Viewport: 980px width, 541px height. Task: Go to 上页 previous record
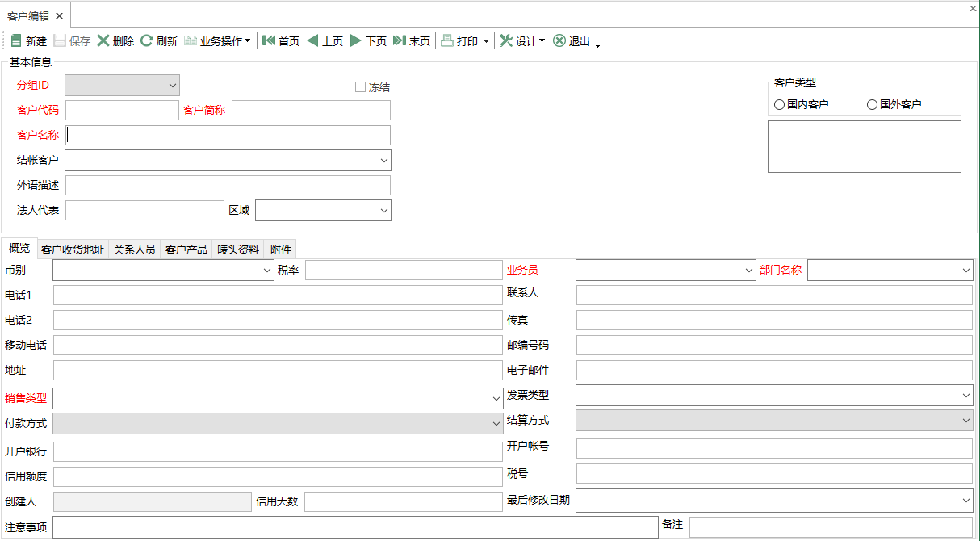click(x=325, y=41)
